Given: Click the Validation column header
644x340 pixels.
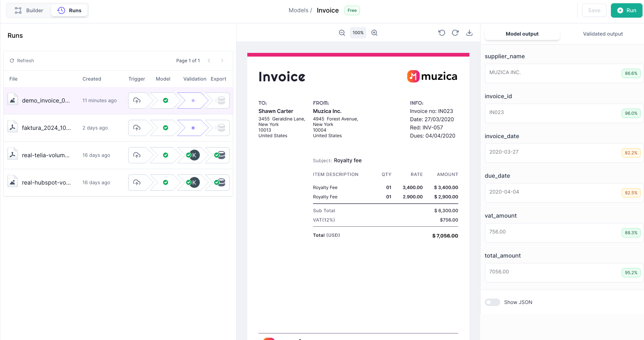Looking at the screenshot, I should 195,79.
